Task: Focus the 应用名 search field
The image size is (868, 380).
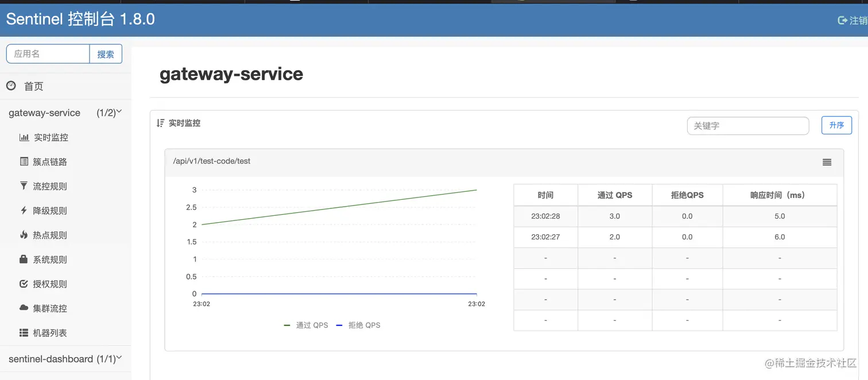Action: [48, 54]
